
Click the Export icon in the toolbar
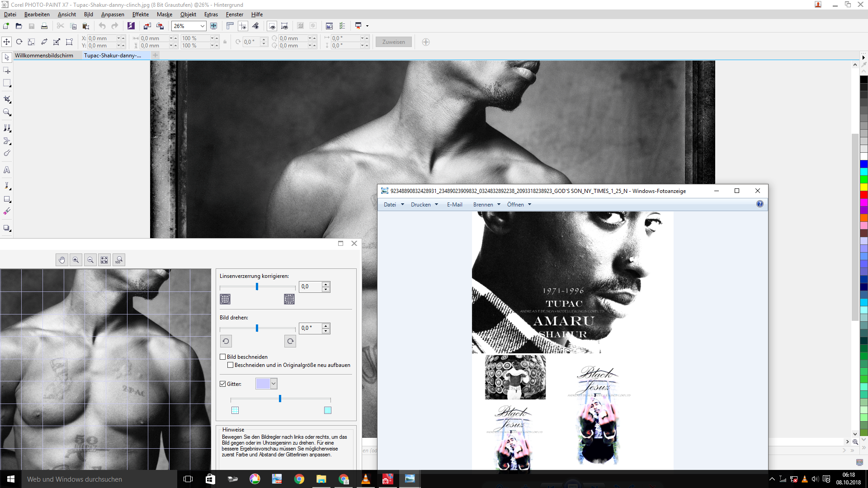(160, 26)
